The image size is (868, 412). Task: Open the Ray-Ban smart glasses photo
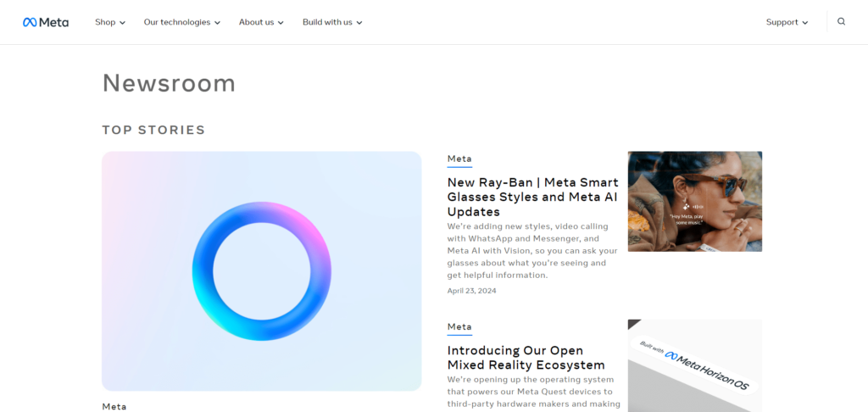(695, 201)
